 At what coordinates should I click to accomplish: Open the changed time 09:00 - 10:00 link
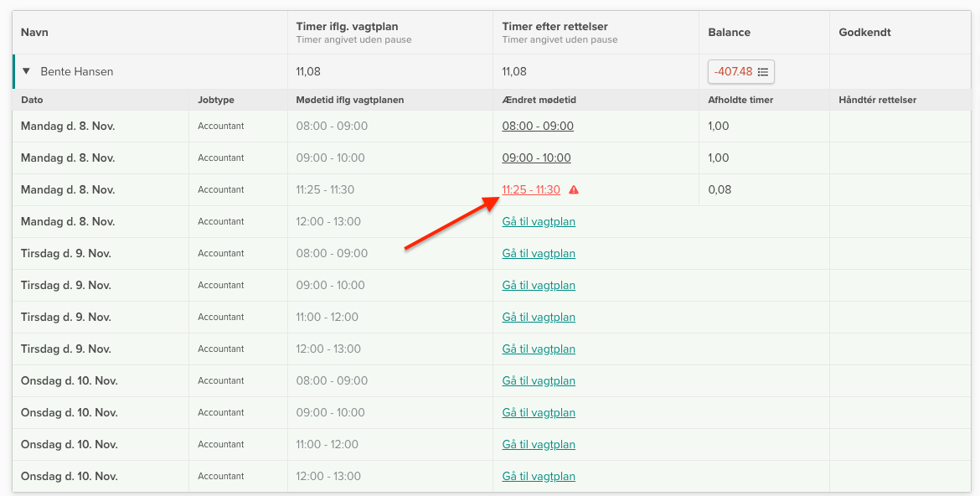536,158
